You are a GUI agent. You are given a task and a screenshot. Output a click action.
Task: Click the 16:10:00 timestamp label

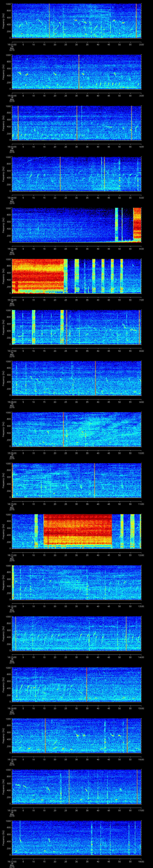(12, 504)
